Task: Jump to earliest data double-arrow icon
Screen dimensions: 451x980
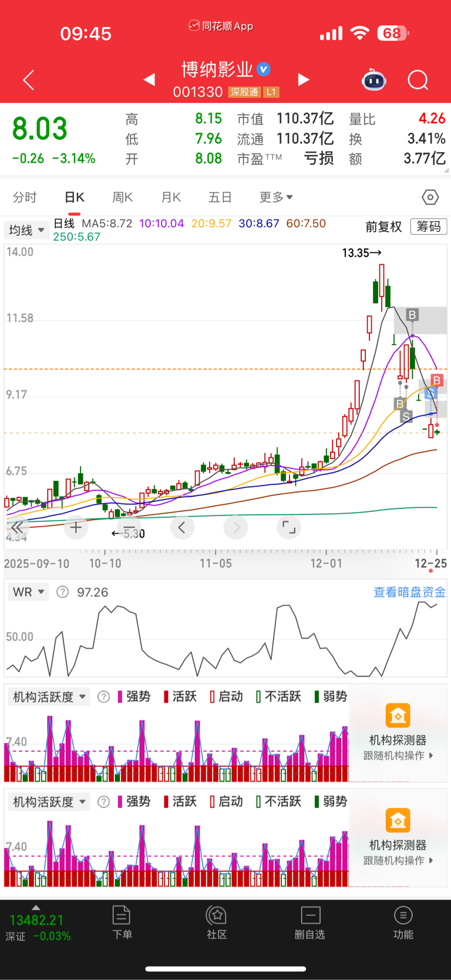Action: click(17, 527)
